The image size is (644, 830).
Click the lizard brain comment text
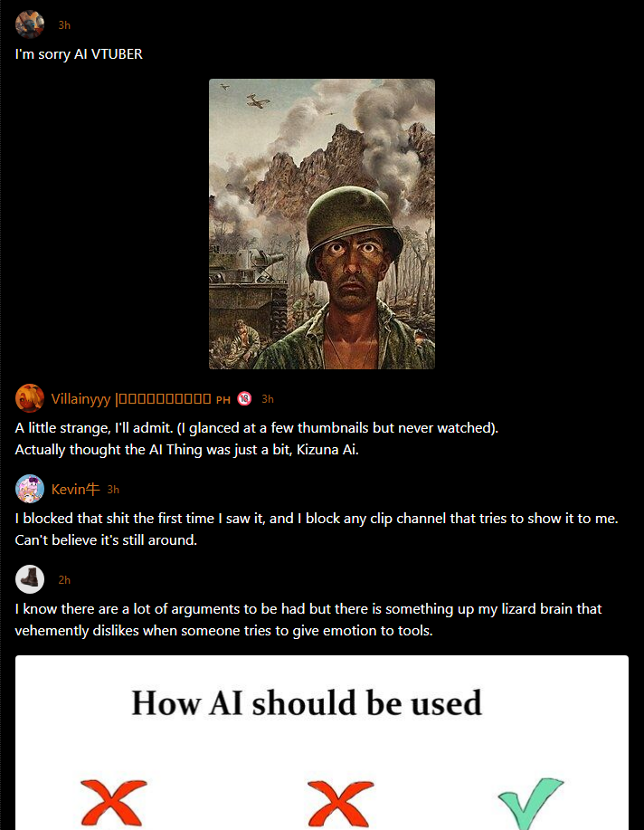pyautogui.click(x=308, y=619)
